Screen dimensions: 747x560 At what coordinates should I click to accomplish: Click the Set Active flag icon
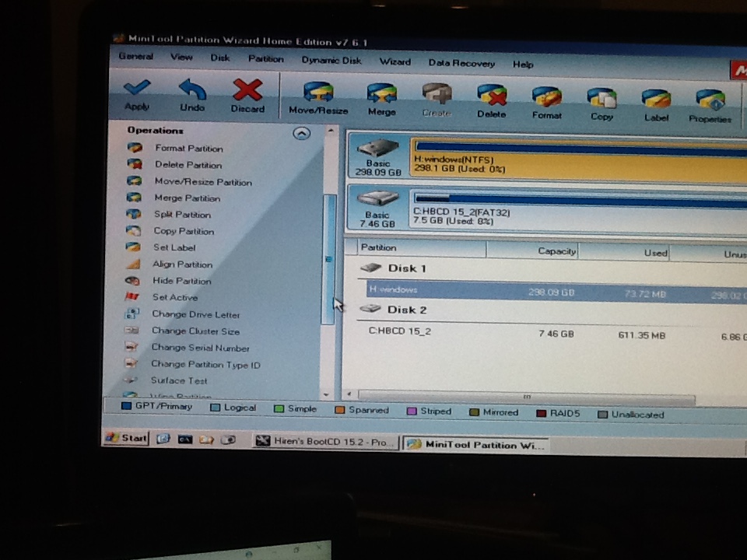coord(132,296)
